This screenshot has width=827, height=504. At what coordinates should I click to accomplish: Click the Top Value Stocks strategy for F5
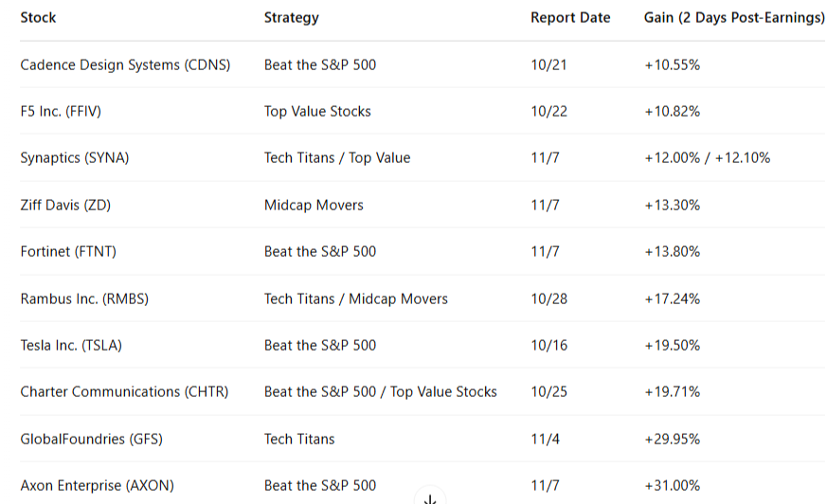coord(317,112)
